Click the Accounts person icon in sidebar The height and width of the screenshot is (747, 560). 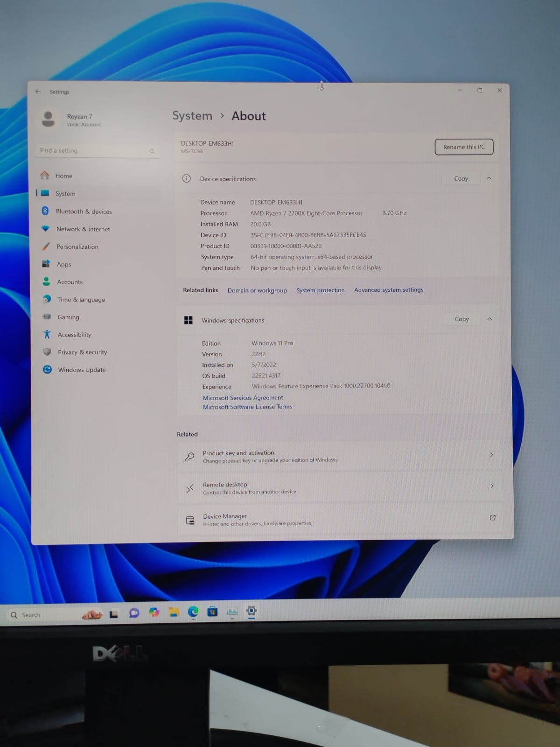pos(46,282)
